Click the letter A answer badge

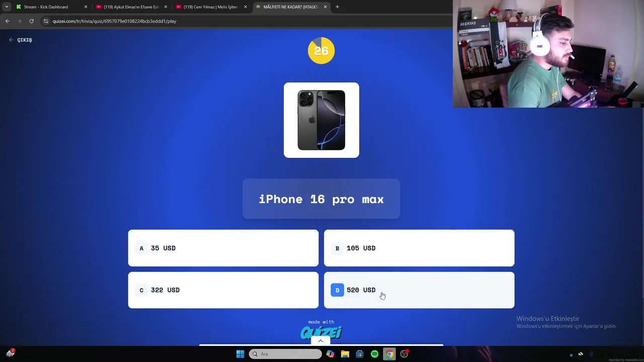click(141, 248)
